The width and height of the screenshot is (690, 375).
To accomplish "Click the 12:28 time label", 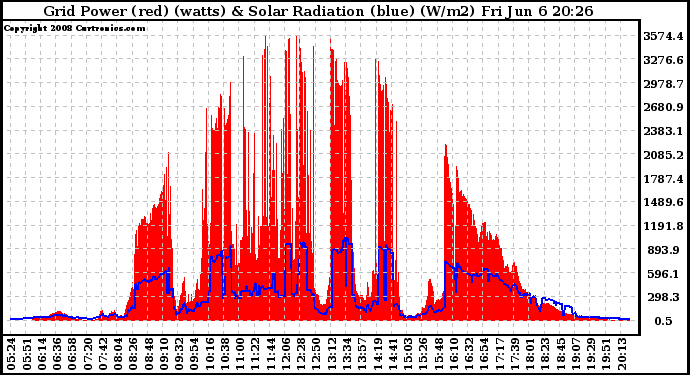I will coord(301,354).
